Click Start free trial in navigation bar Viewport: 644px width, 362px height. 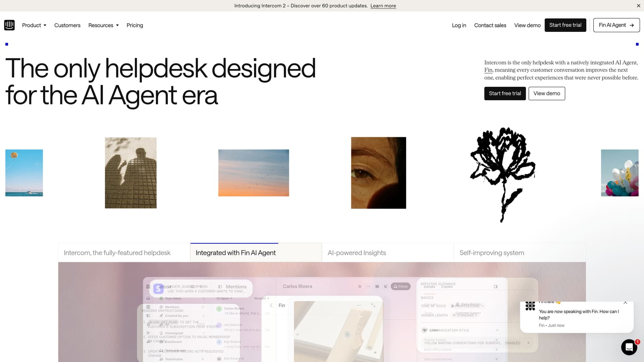tap(566, 25)
